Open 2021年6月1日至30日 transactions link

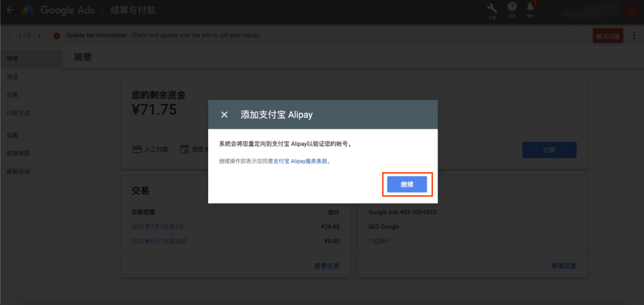pos(159,241)
